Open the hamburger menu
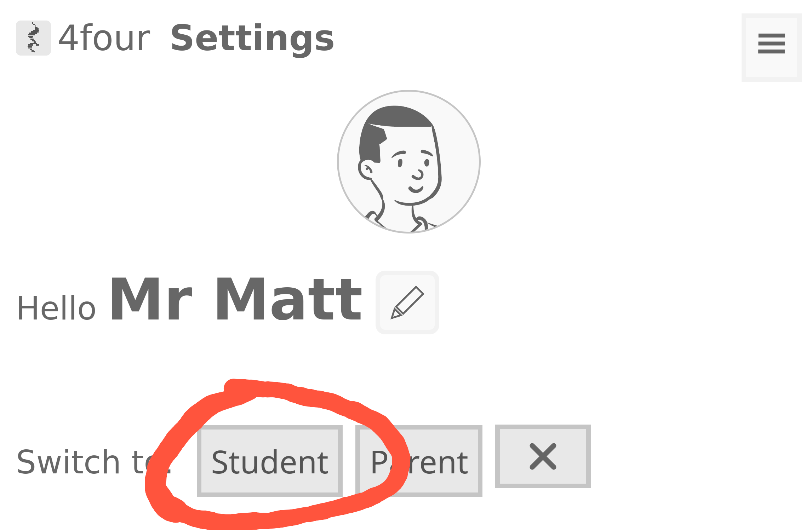The height and width of the screenshot is (530, 812). 771,48
